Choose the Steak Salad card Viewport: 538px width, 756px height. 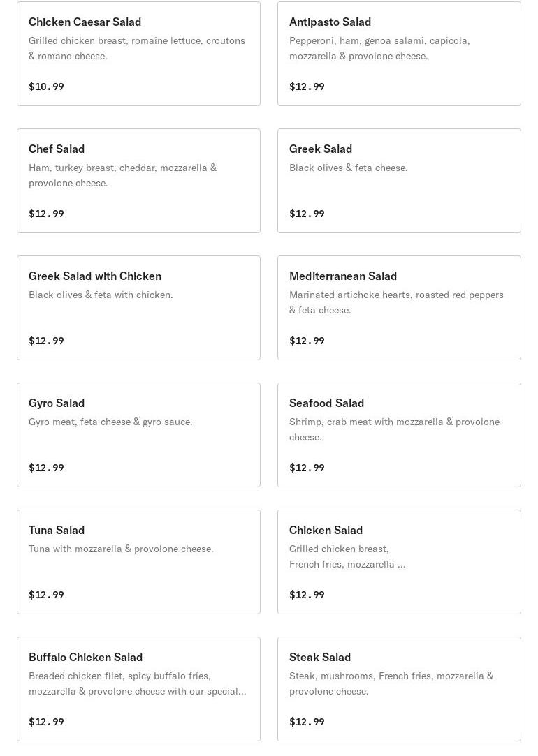tap(399, 689)
